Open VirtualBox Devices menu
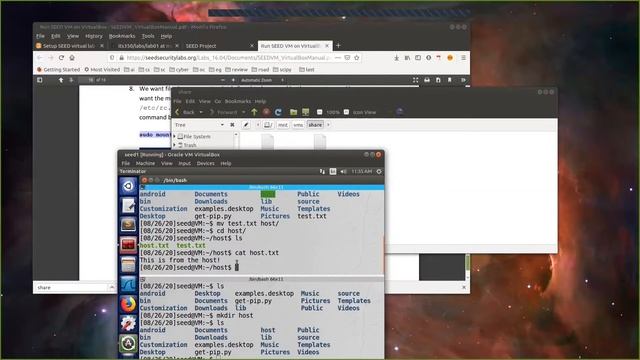Viewport: 640px width, 360px height. [x=205, y=163]
